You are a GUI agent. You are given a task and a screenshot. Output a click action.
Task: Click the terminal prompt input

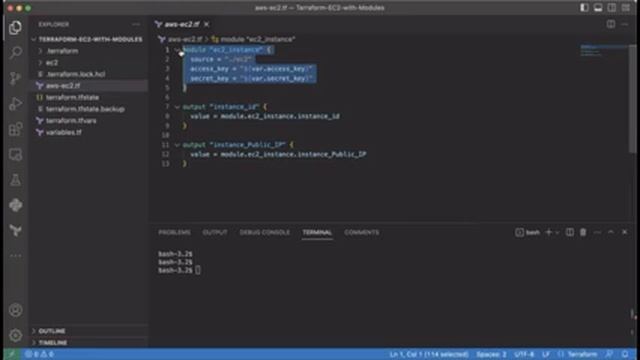click(x=198, y=270)
